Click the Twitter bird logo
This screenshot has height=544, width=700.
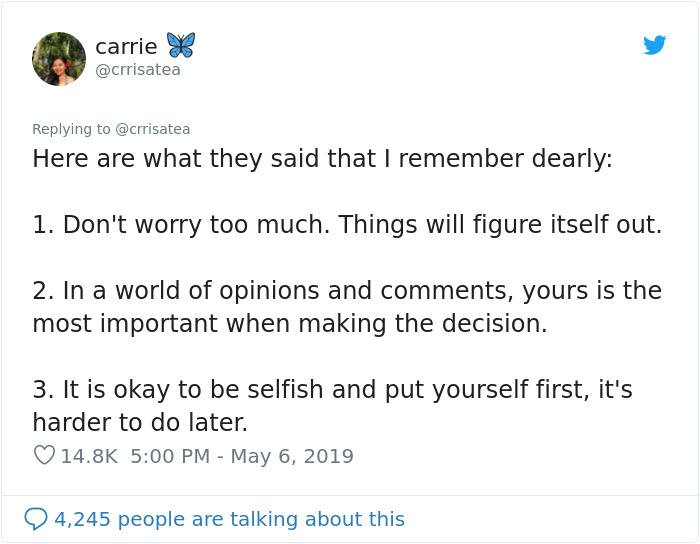point(654,45)
